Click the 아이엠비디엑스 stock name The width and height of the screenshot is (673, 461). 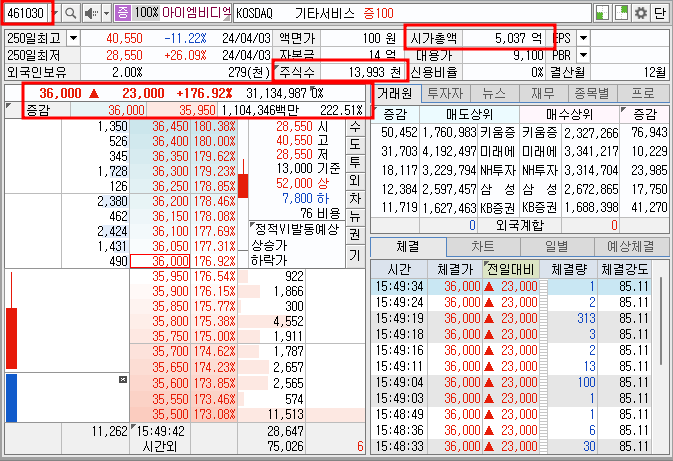coord(197,13)
